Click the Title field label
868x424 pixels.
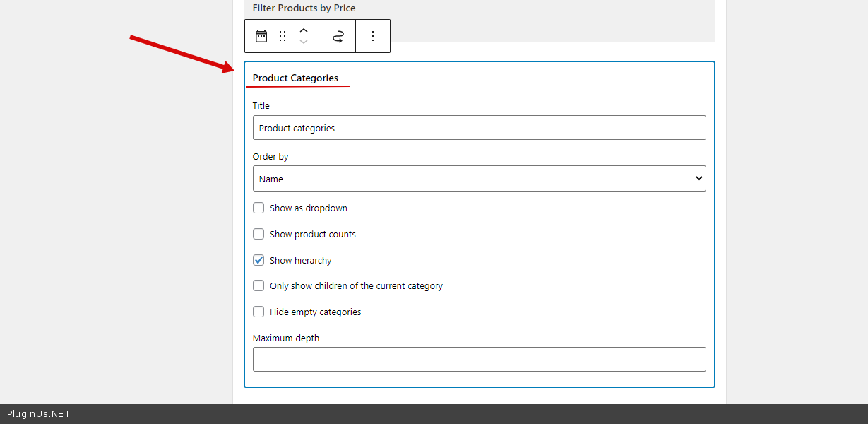pos(261,105)
